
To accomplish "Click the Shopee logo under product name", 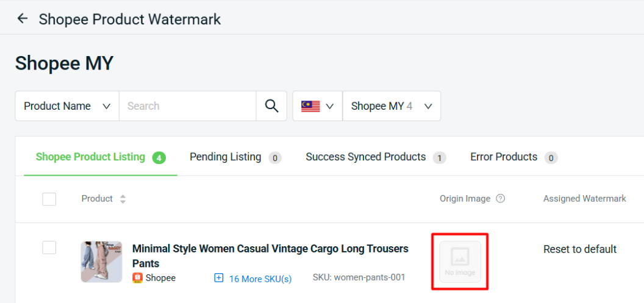I will 137,278.
